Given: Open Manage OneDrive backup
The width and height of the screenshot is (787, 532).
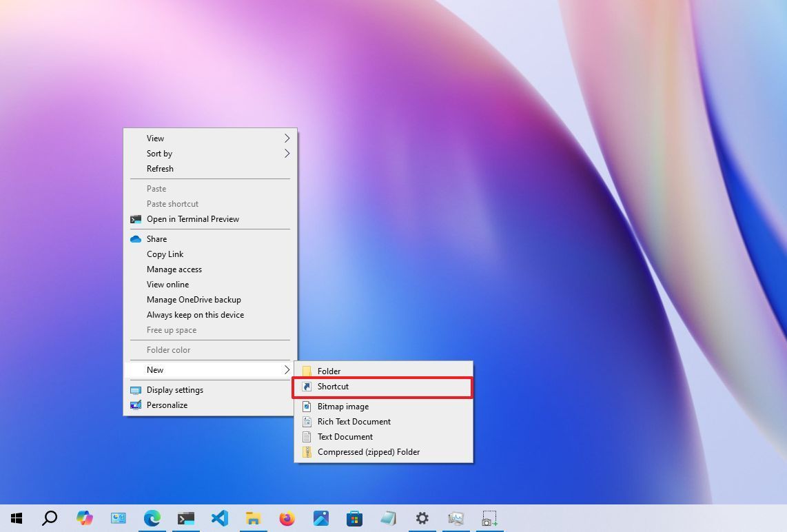Looking at the screenshot, I should (194, 299).
